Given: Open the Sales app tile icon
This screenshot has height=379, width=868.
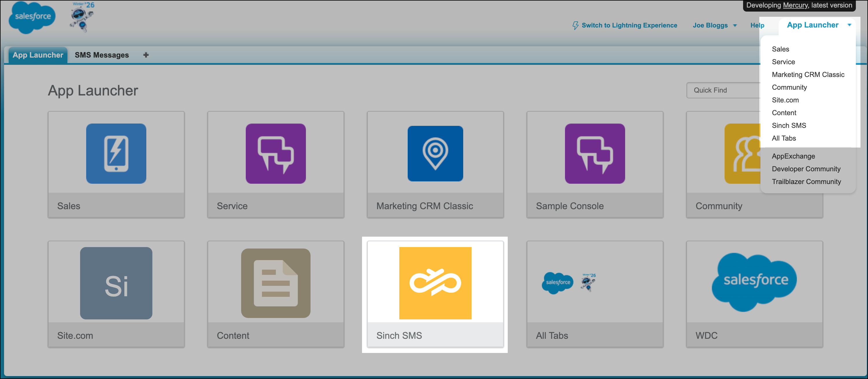Looking at the screenshot, I should pyautogui.click(x=116, y=153).
